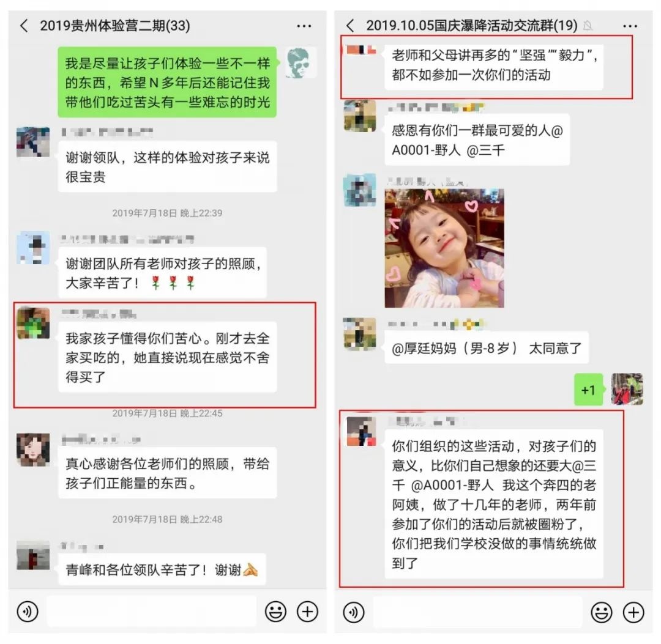Open plus attachments menu in right chat
The width and height of the screenshot is (661, 644).
(633, 612)
